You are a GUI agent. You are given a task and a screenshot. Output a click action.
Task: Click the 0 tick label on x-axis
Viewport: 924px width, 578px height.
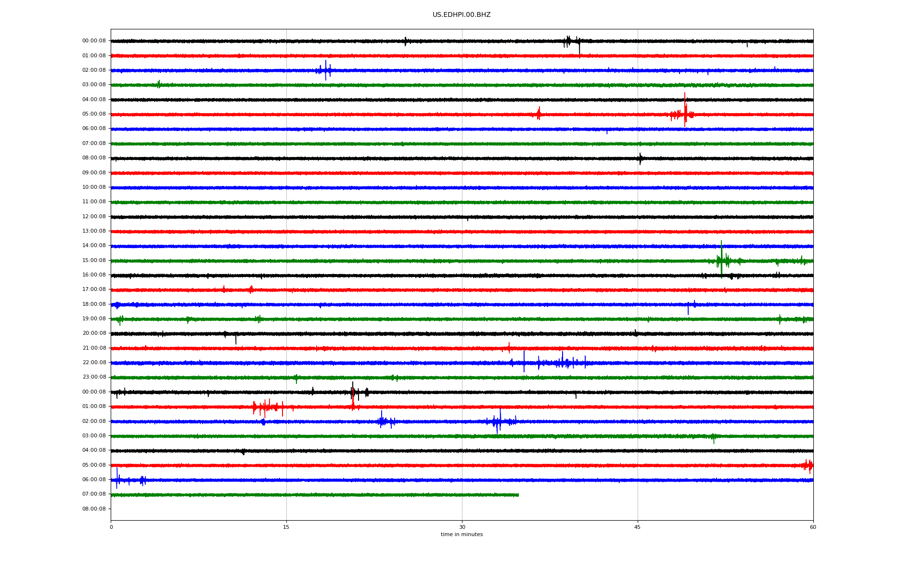pyautogui.click(x=111, y=527)
